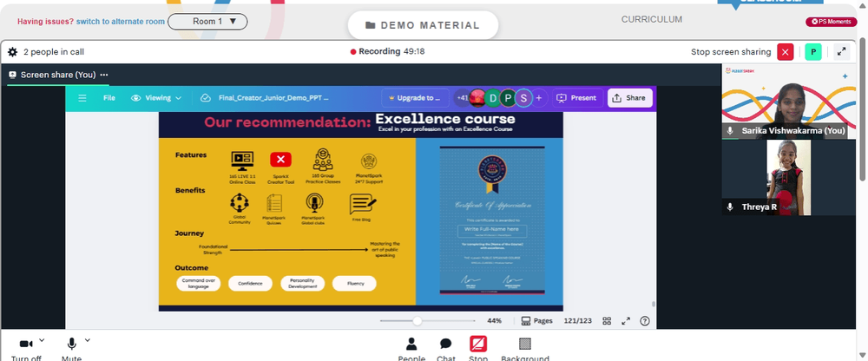Click Threya R video thumbnail

(x=788, y=177)
